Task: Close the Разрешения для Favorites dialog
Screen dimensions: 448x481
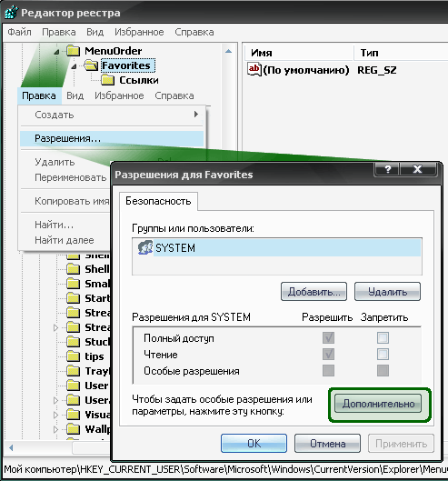Action: pyautogui.click(x=417, y=169)
